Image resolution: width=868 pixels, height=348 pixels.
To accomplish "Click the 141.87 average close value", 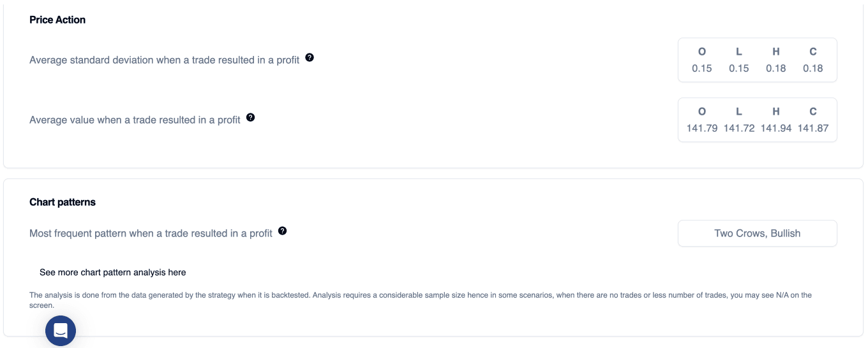I will coord(813,128).
